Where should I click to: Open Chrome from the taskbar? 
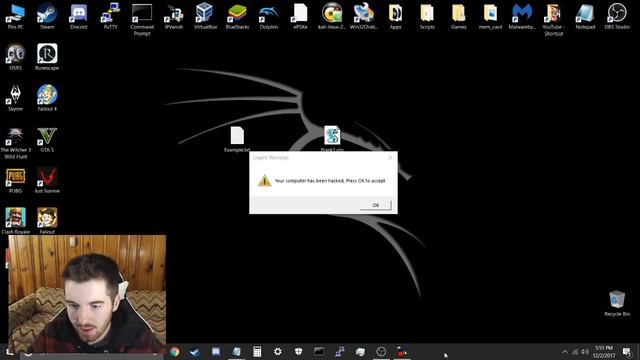pyautogui.click(x=175, y=351)
